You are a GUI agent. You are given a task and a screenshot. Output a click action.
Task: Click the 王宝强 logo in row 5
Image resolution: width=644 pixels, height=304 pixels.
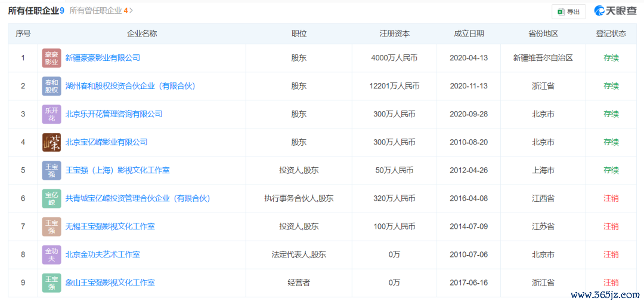pos(51,170)
